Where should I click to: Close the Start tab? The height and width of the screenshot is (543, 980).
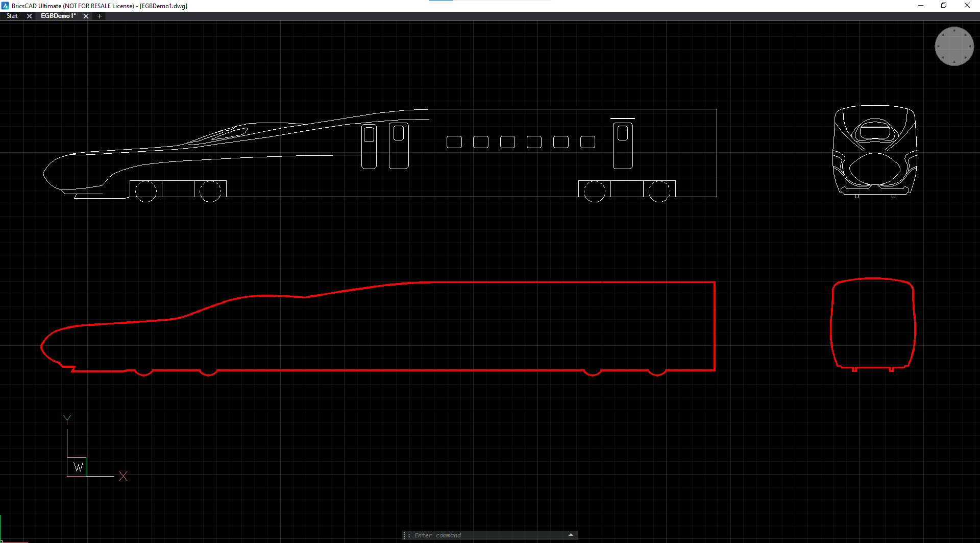tap(29, 16)
